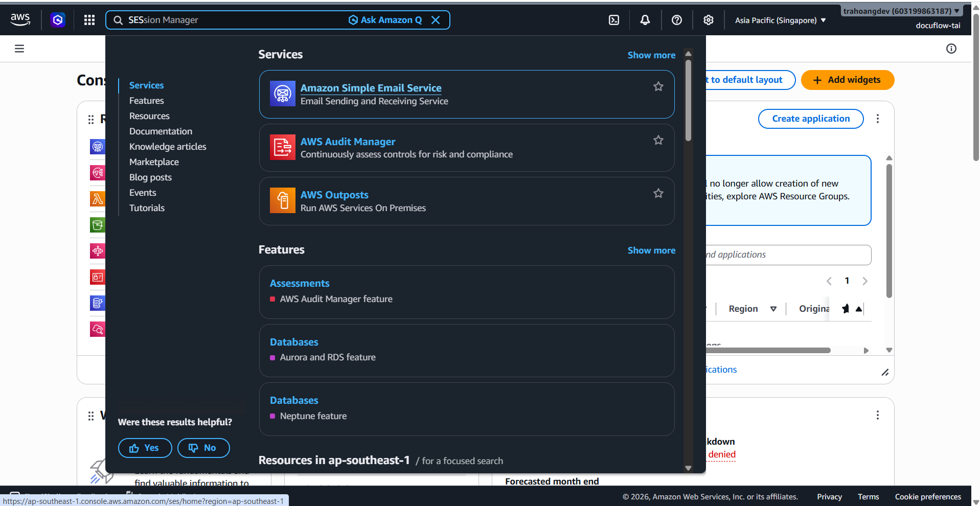Select the Marketplace filter category
Viewport: 980px width, 506px height.
[x=154, y=162]
